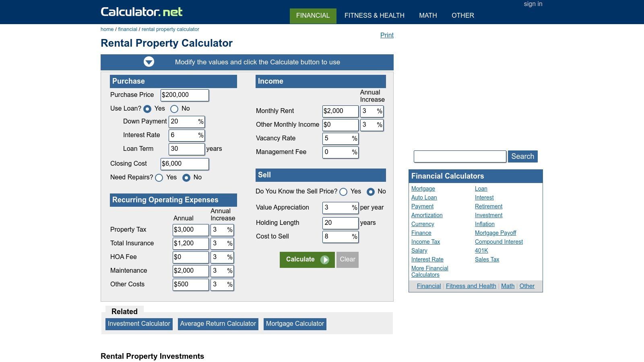This screenshot has width=644, height=362.
Task: Click the Search button in the sidebar
Action: click(x=522, y=156)
